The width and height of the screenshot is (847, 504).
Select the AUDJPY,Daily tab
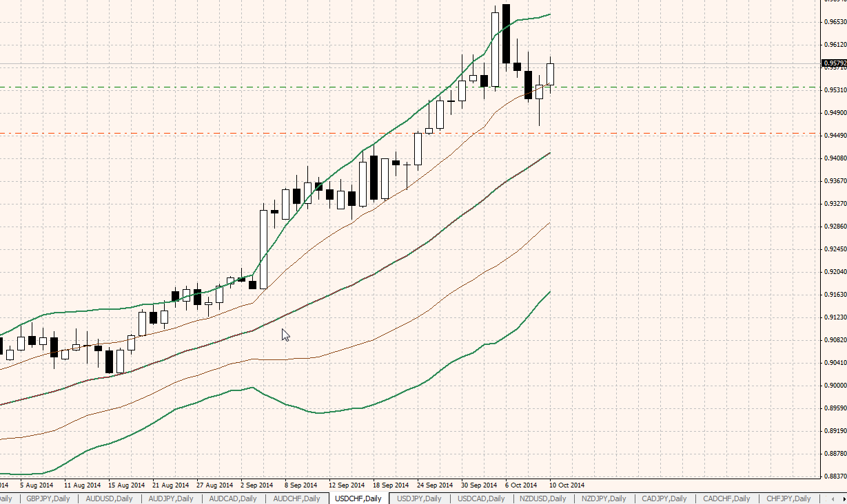pyautogui.click(x=171, y=498)
